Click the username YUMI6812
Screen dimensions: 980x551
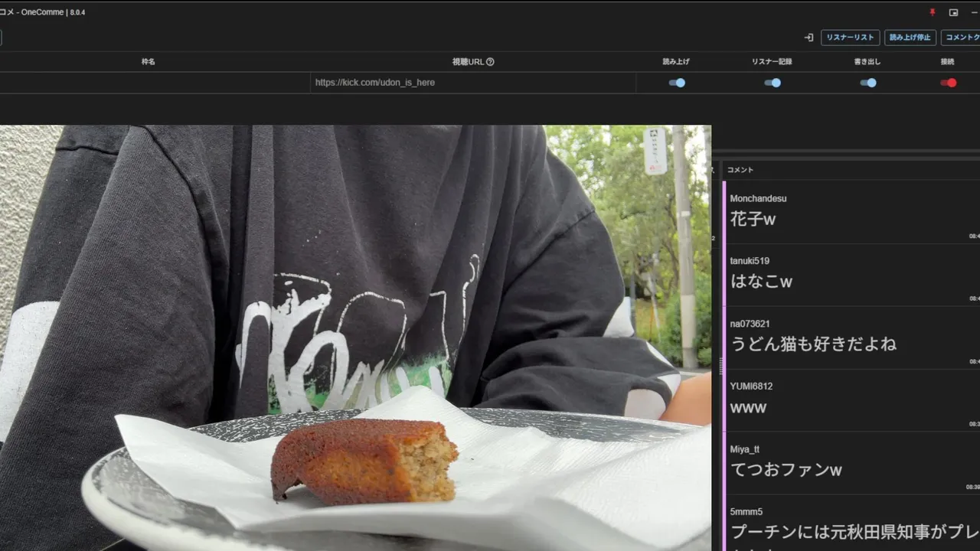[x=751, y=387]
